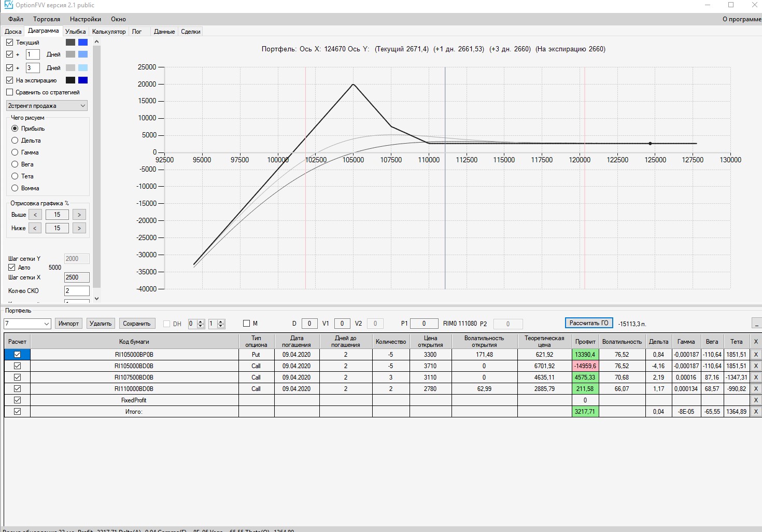Collapse the portfolio panel with underscore button

click(757, 323)
